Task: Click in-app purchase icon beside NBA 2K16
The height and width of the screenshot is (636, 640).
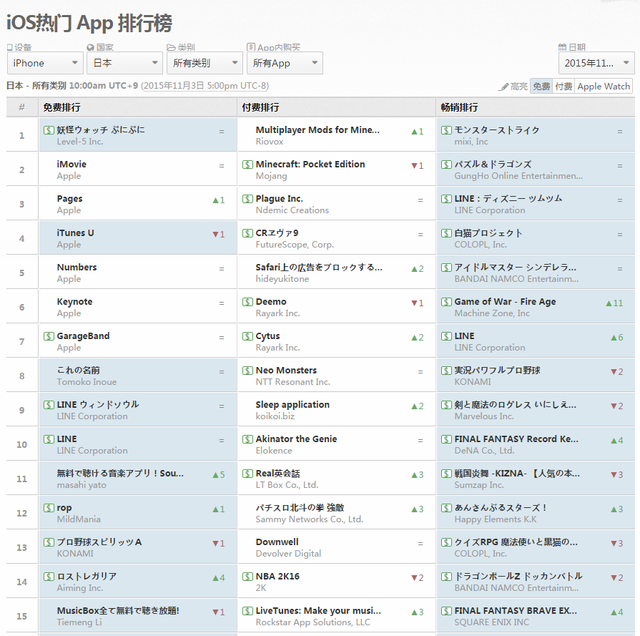Action: click(247, 576)
